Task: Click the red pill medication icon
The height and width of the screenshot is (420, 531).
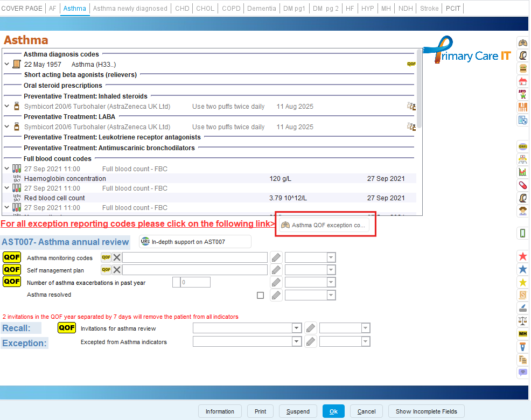Action: (522, 185)
